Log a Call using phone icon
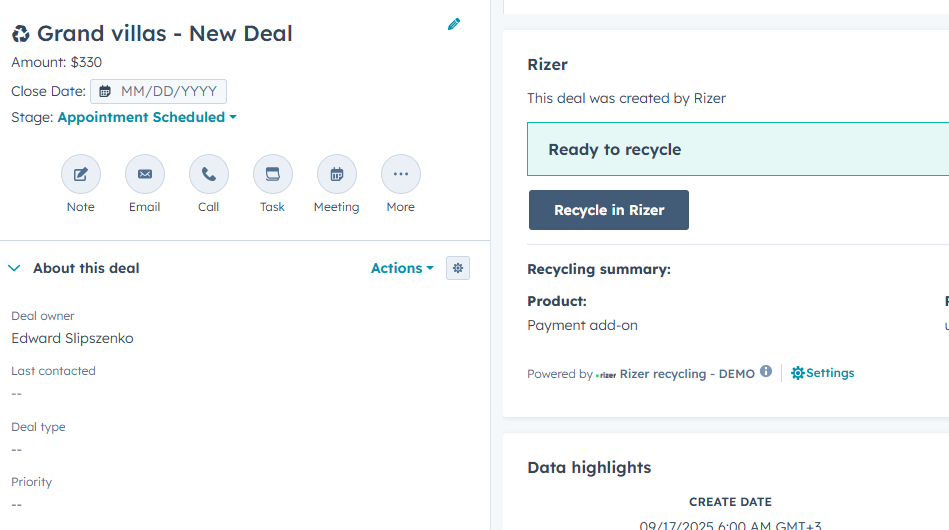Image resolution: width=949 pixels, height=530 pixels. pyautogui.click(x=209, y=174)
